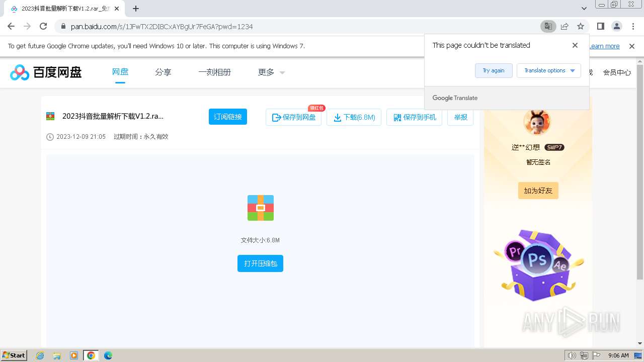
Task: Click the 百度网盘 logo
Action: [46, 72]
